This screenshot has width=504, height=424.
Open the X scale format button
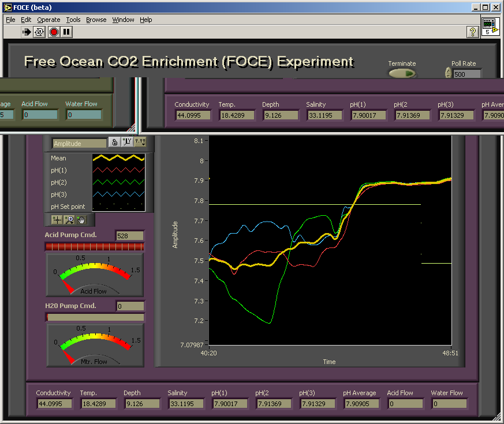(x=128, y=142)
